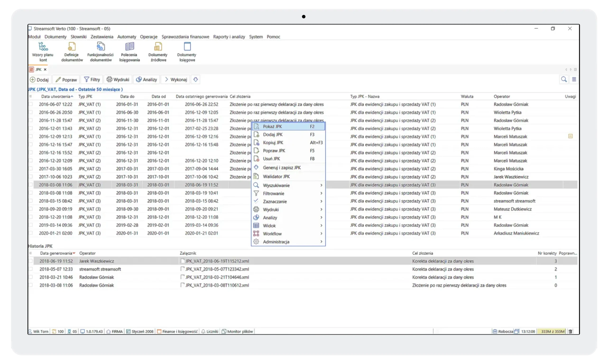Choose Walidator JPK from context menu
607x364 pixels.
[276, 177]
